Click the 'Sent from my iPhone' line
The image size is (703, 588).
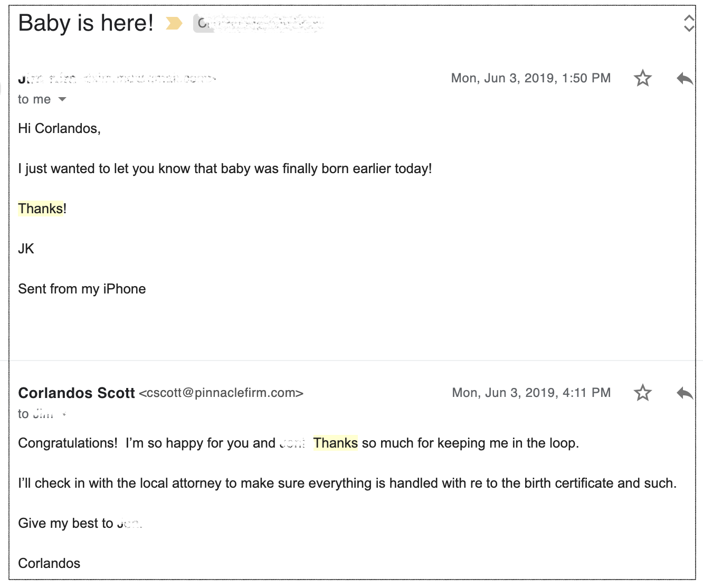click(82, 289)
